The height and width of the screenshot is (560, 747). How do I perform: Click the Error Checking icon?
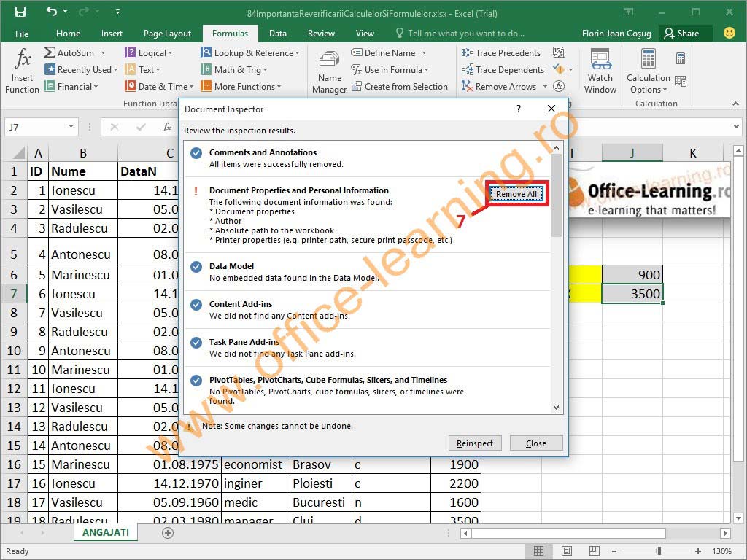(559, 69)
